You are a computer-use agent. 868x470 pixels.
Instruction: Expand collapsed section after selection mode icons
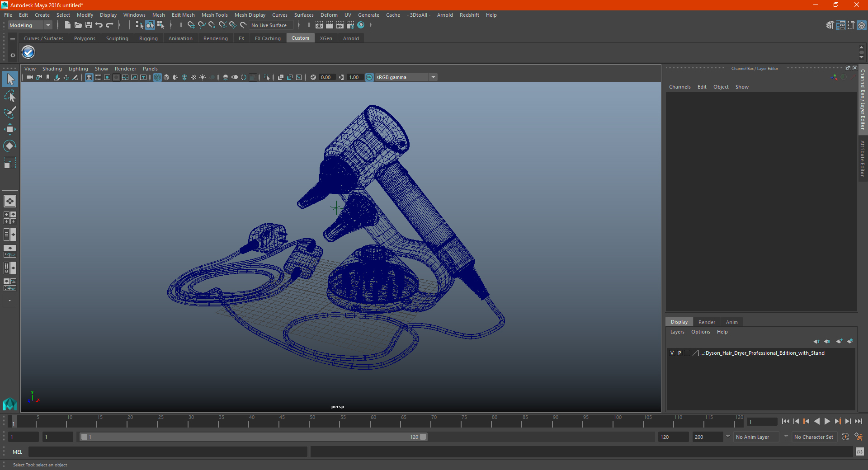tap(171, 25)
